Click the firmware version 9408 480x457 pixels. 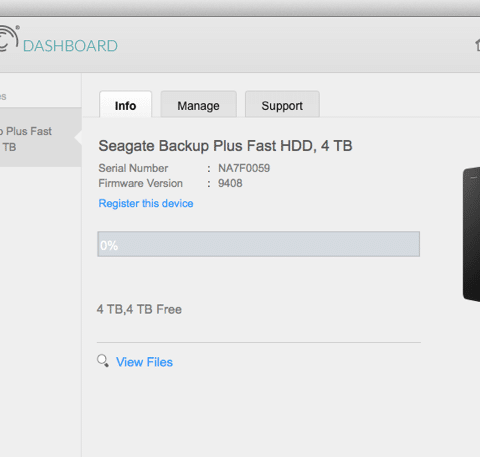pos(230,183)
